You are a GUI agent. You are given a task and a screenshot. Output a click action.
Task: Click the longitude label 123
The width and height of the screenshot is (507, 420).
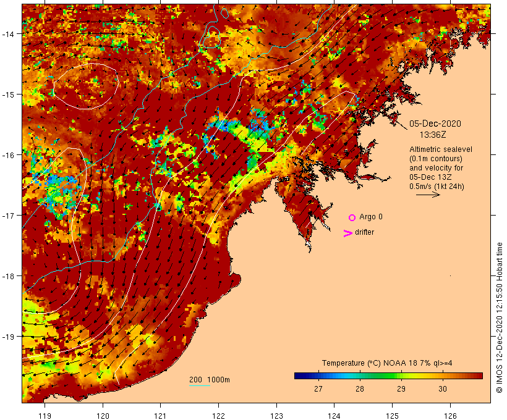point(276,416)
